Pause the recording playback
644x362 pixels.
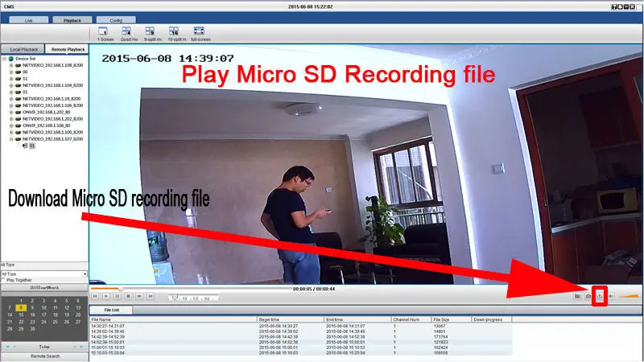click(x=117, y=296)
